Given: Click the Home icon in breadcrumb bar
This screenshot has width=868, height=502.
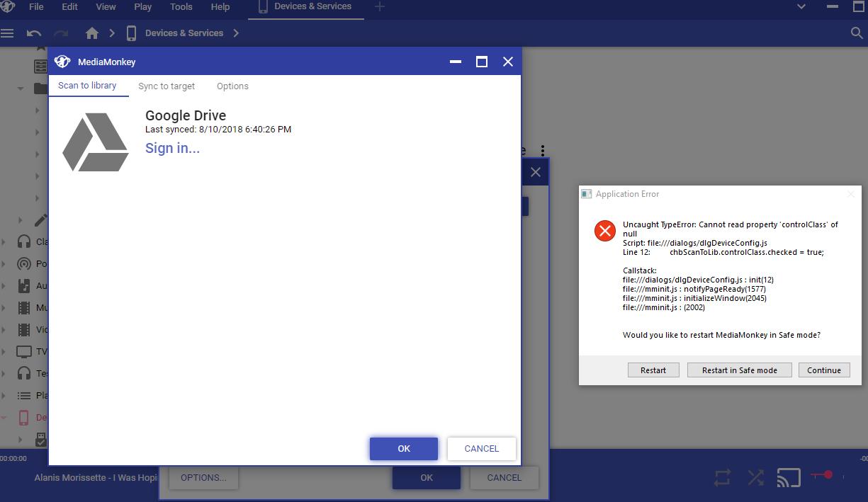Looking at the screenshot, I should tap(91, 33).
